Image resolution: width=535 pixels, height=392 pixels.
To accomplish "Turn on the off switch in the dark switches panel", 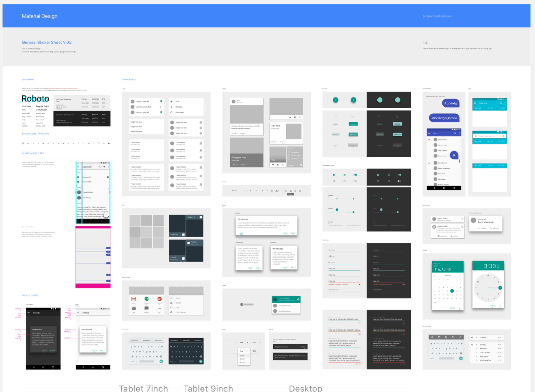I will 399,181.
